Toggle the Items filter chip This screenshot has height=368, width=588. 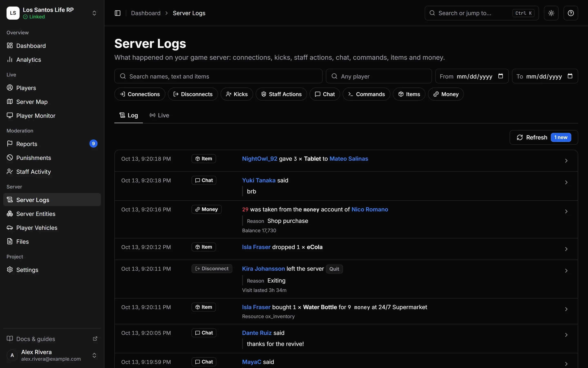(x=409, y=94)
